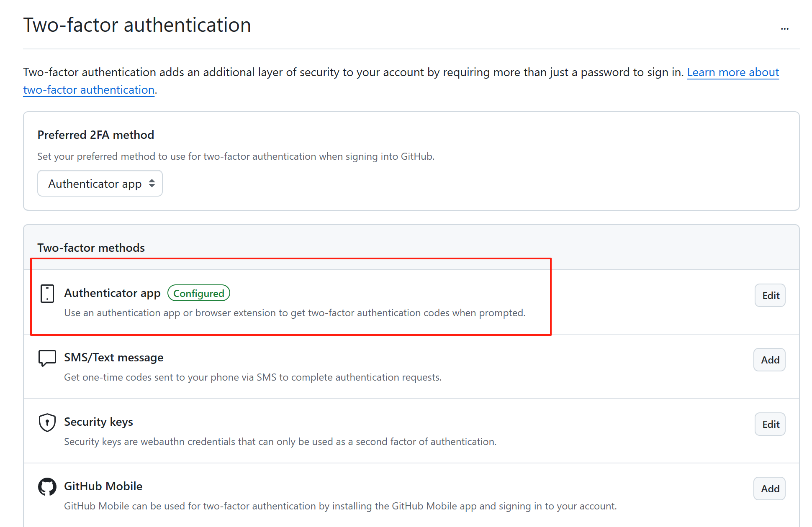
Task: Click the Preferred 2FA method label
Action: 95,134
